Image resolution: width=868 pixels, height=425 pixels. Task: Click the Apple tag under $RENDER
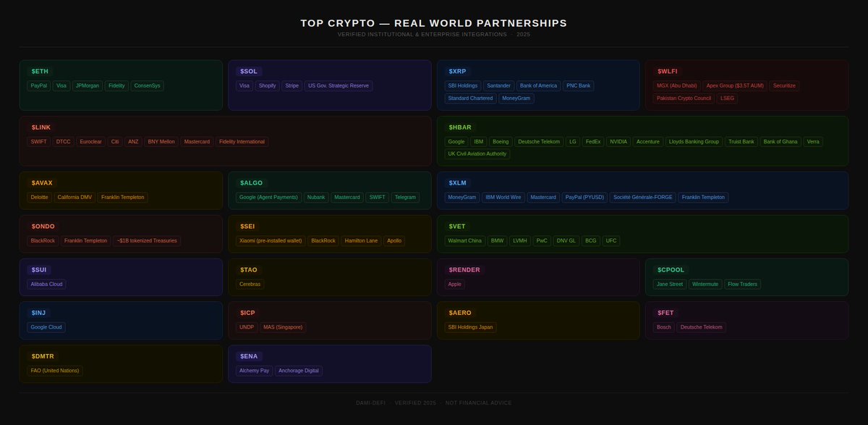[x=454, y=284]
